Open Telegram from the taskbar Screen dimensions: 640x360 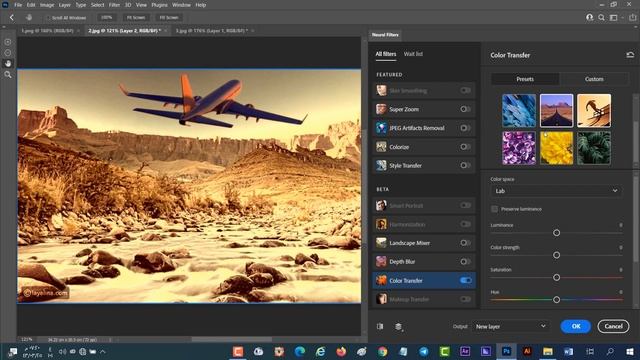tap(424, 351)
